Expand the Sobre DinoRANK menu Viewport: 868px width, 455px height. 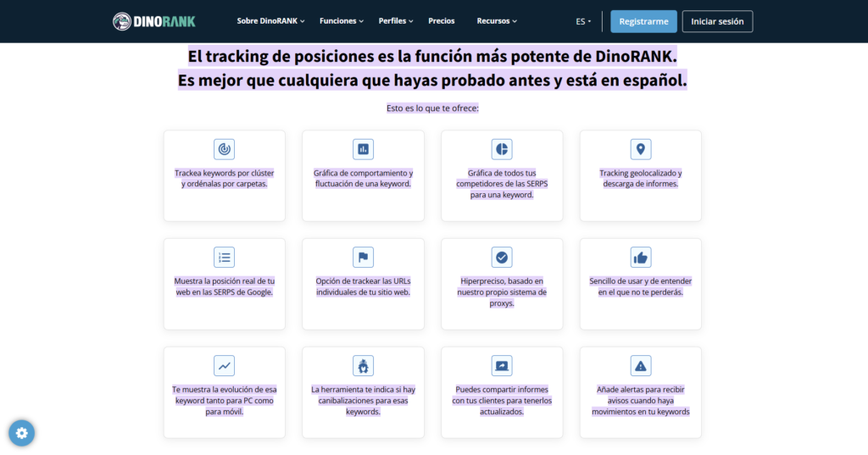pyautogui.click(x=270, y=21)
